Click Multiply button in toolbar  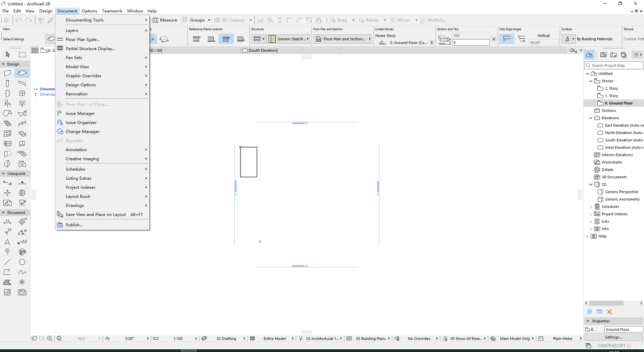(433, 20)
